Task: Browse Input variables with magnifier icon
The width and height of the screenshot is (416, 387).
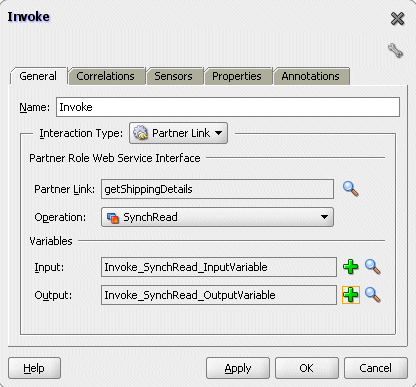Action: tap(373, 267)
